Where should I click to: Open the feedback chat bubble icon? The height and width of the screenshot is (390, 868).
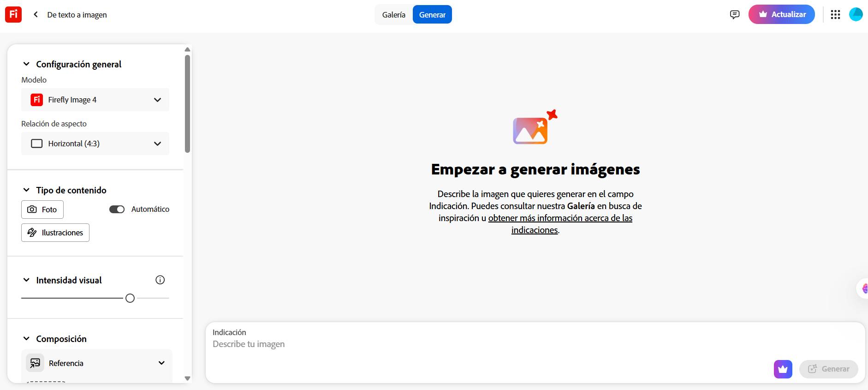click(735, 15)
